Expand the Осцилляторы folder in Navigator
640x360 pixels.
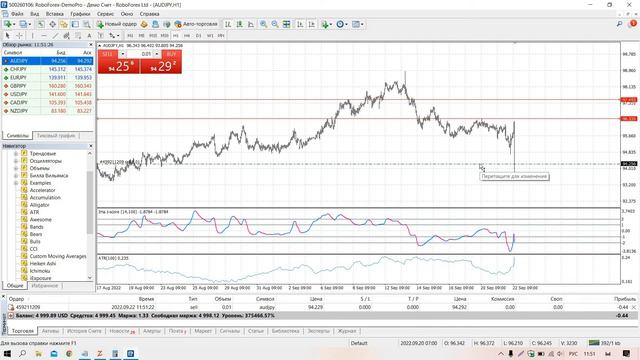pos(16,161)
